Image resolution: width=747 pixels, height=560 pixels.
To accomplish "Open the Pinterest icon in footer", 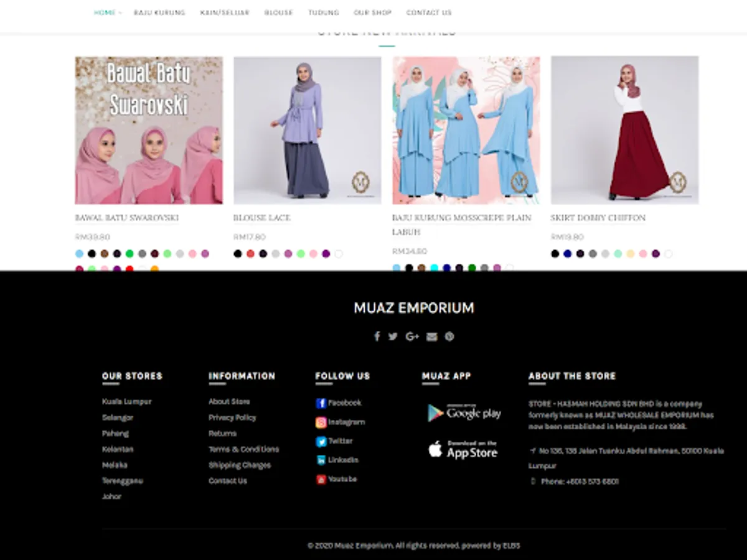I will [x=449, y=337].
